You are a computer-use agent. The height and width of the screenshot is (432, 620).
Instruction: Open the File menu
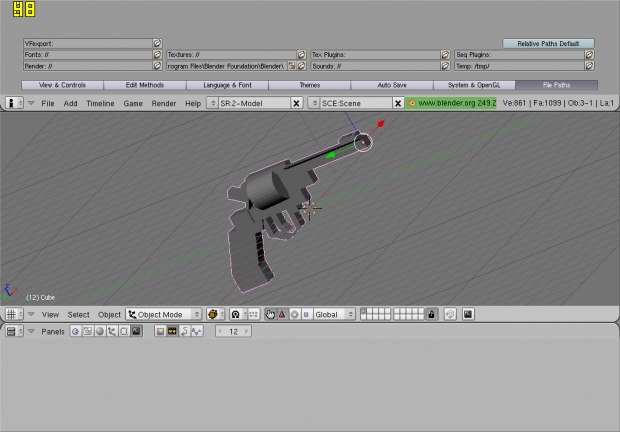click(x=48, y=103)
